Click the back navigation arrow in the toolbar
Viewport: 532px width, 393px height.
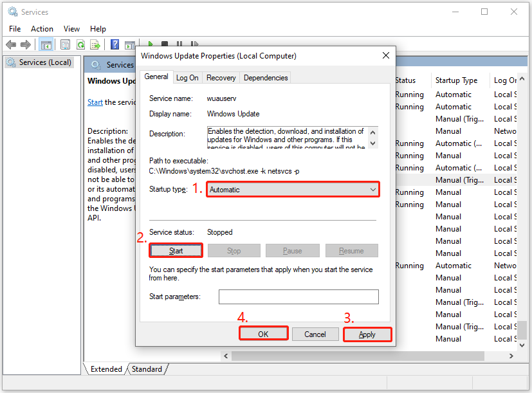(x=10, y=44)
